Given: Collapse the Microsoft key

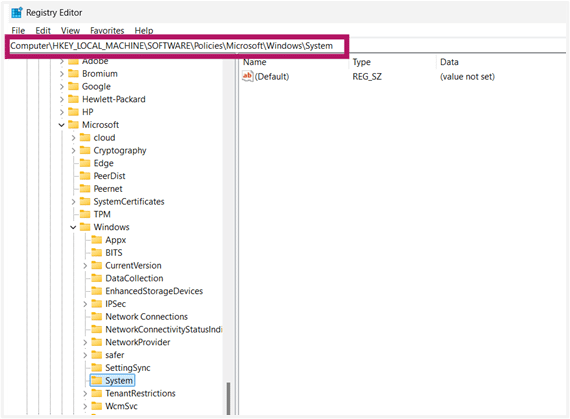Looking at the screenshot, I should 61,125.
